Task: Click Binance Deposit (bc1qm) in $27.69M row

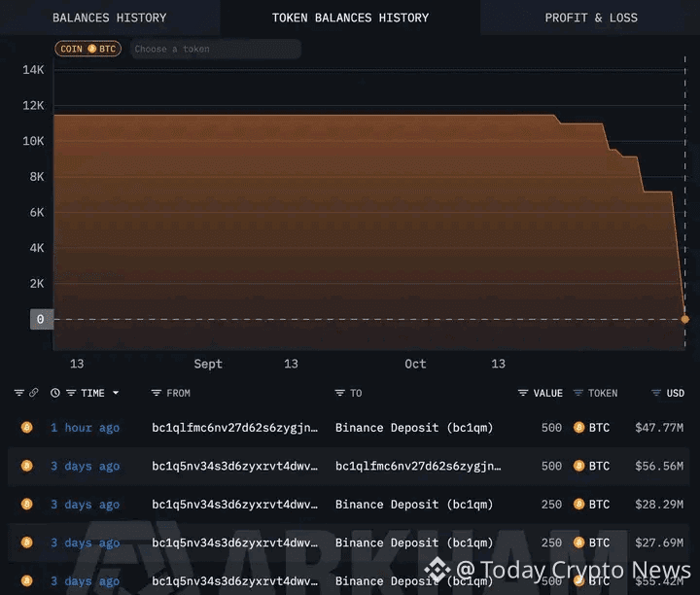Action: pyautogui.click(x=414, y=542)
